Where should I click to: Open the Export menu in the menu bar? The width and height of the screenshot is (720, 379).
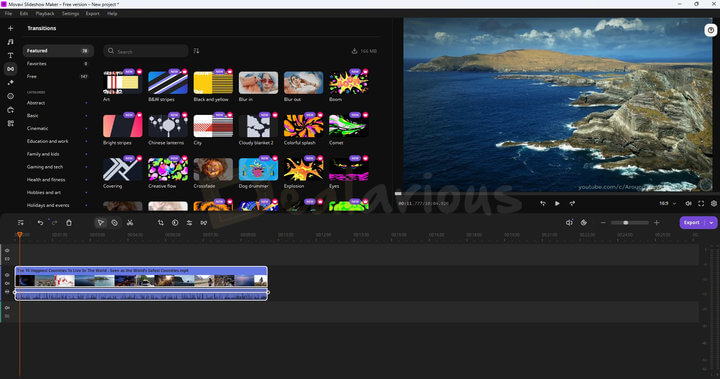92,14
